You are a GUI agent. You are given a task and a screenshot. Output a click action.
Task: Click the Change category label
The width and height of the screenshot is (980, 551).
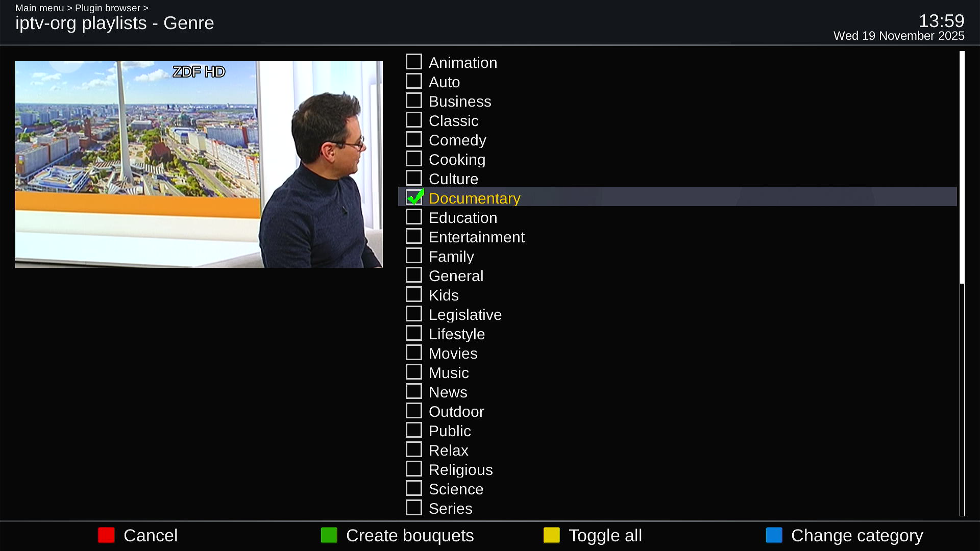[857, 536]
